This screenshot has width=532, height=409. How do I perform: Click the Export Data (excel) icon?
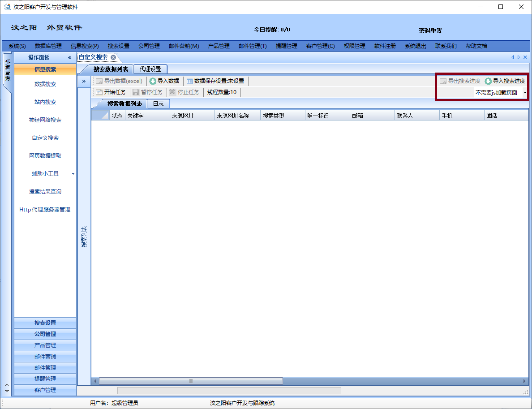pyautogui.click(x=99, y=81)
